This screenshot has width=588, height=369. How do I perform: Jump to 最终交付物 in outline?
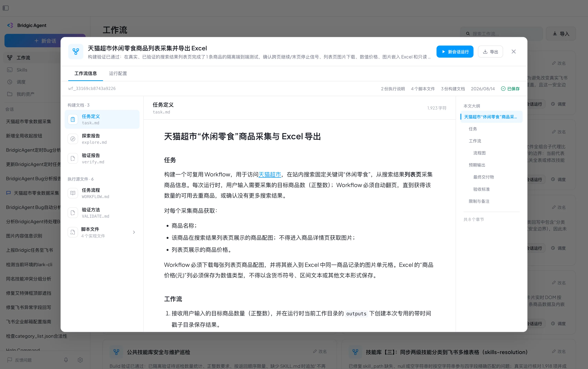pyautogui.click(x=483, y=177)
